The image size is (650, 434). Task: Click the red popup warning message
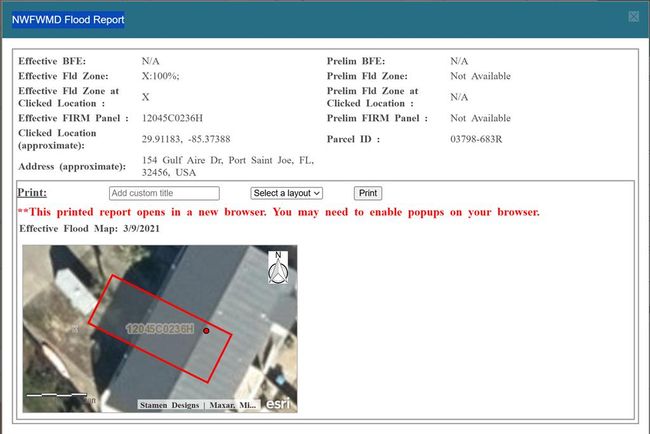pyautogui.click(x=279, y=212)
